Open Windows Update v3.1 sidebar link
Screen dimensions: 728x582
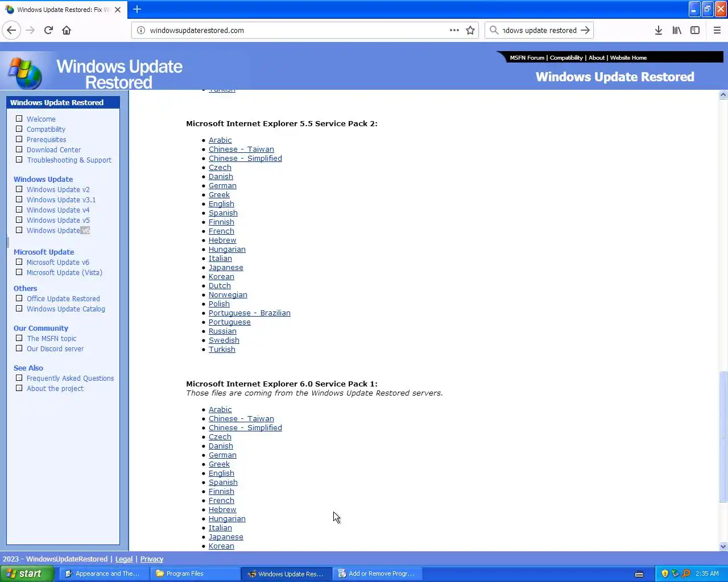[61, 199]
